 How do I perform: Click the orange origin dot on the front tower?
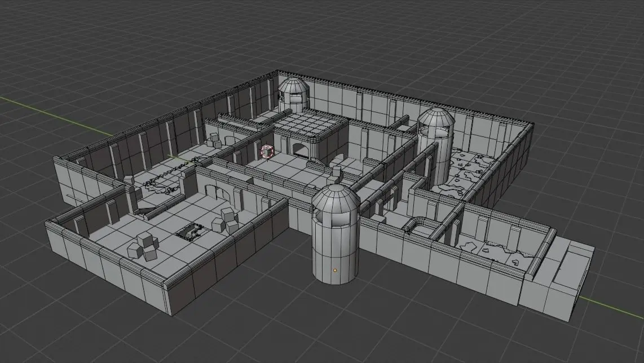(x=335, y=270)
